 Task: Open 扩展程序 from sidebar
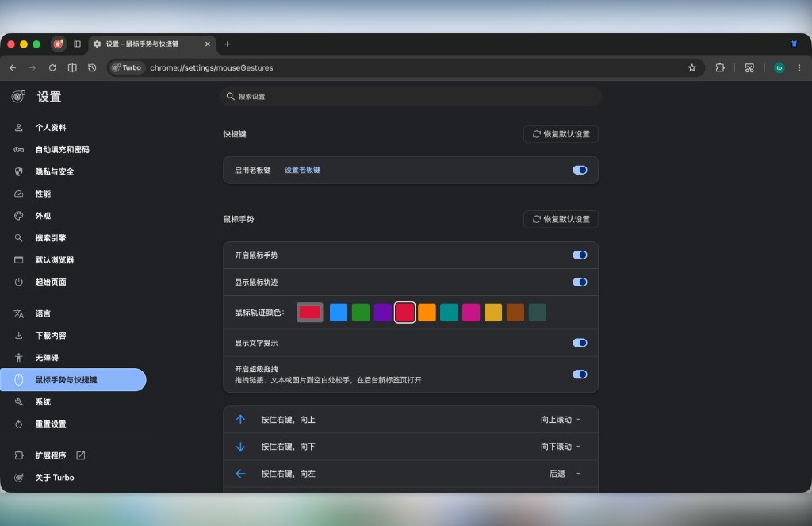pyautogui.click(x=51, y=455)
